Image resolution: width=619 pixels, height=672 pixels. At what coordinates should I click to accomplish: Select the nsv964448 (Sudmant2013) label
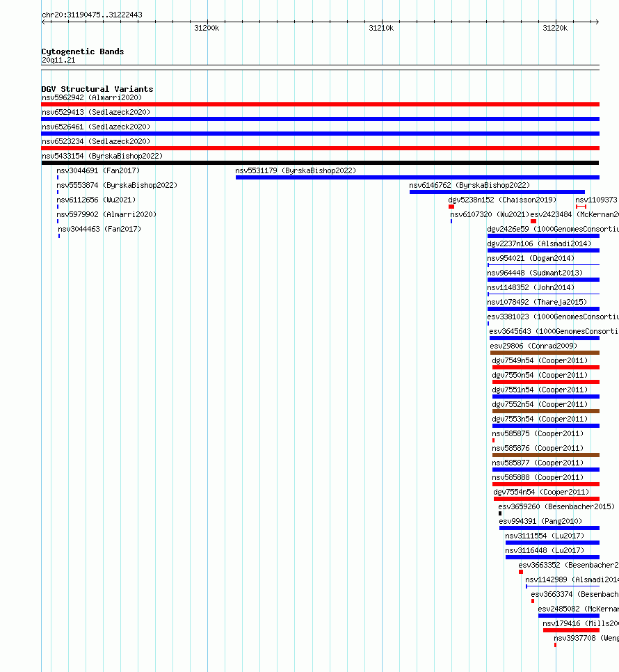pos(535,273)
